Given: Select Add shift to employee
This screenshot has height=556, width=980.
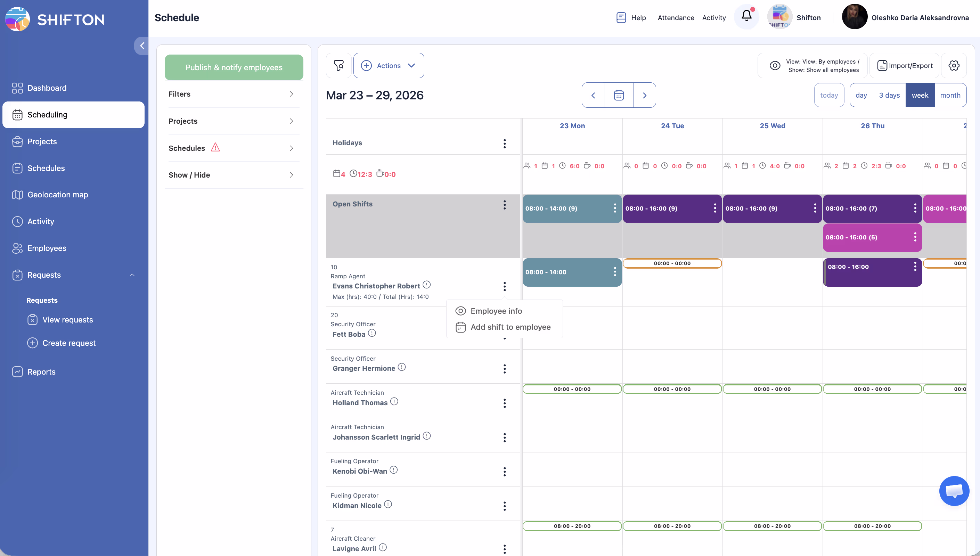Looking at the screenshot, I should click(510, 327).
